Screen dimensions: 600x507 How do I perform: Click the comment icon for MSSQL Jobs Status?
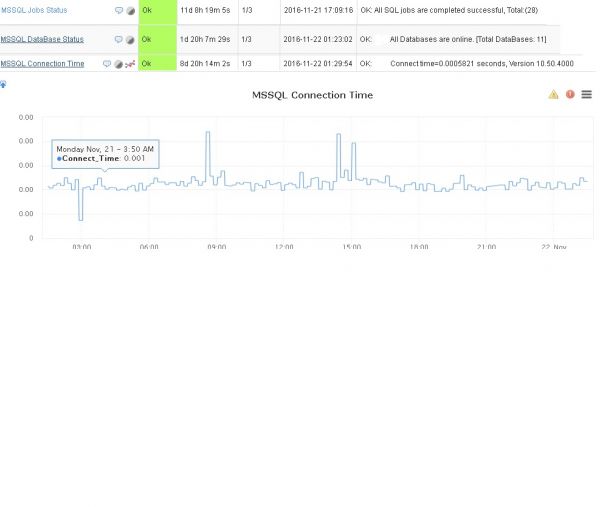click(x=119, y=10)
